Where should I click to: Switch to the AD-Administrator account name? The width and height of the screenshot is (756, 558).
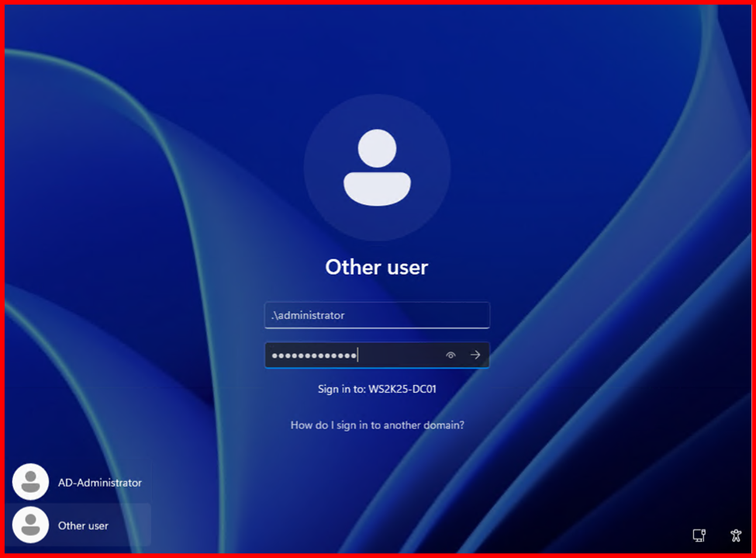point(100,483)
